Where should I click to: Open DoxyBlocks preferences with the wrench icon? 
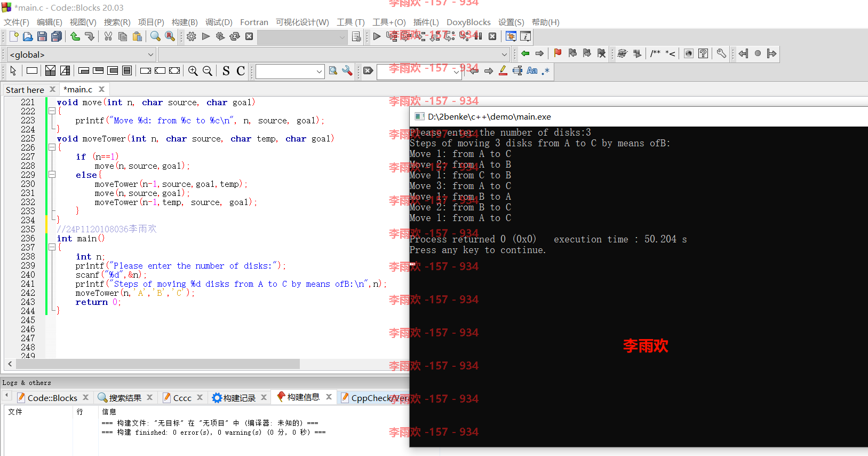[721, 53]
